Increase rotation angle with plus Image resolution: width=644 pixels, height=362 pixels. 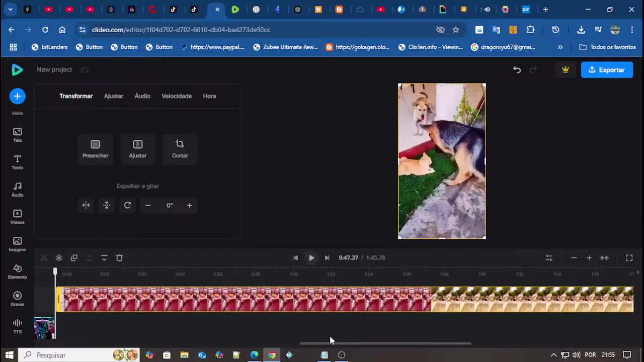click(190, 205)
